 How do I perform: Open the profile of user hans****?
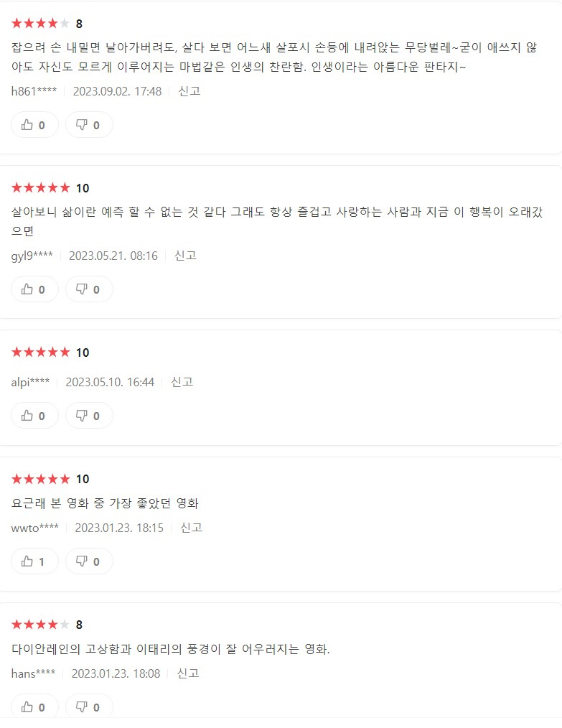coord(33,673)
